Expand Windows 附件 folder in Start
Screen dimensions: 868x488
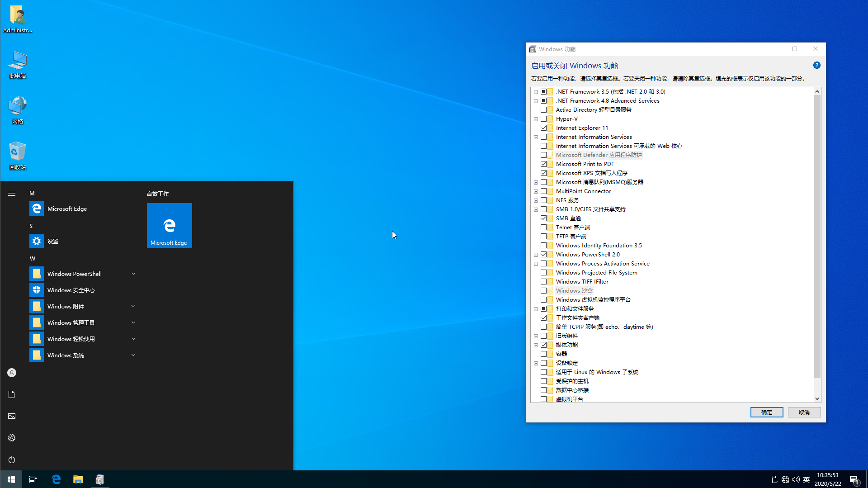click(84, 306)
